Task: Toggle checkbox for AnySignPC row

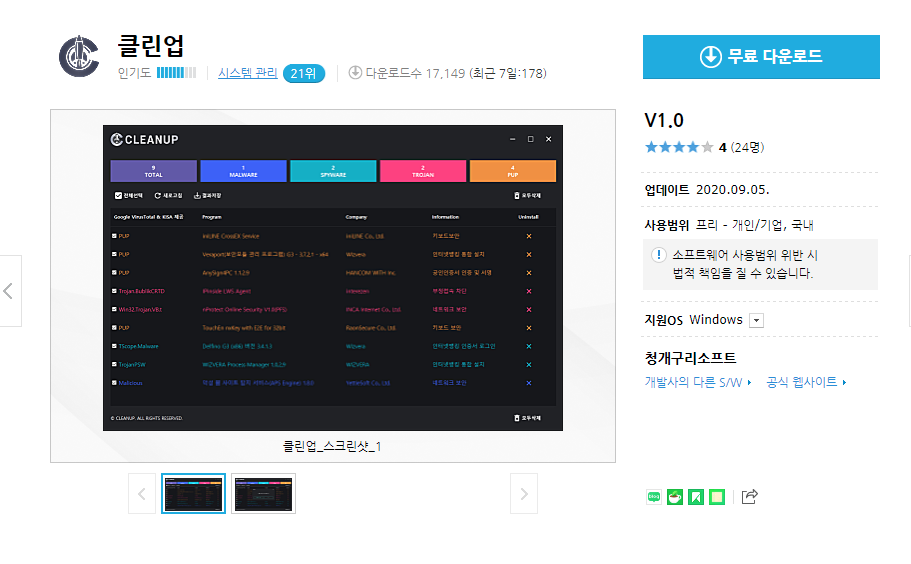Action: [x=114, y=273]
